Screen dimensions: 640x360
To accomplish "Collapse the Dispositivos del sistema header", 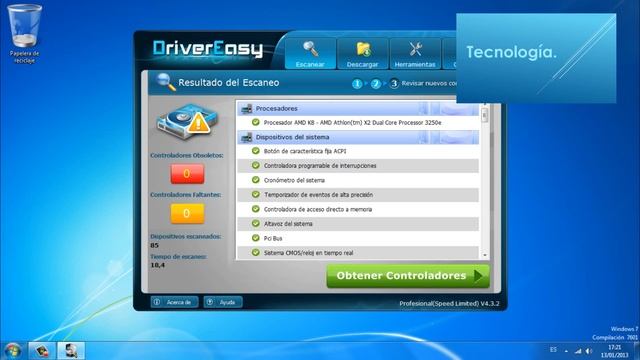I will coord(358,137).
